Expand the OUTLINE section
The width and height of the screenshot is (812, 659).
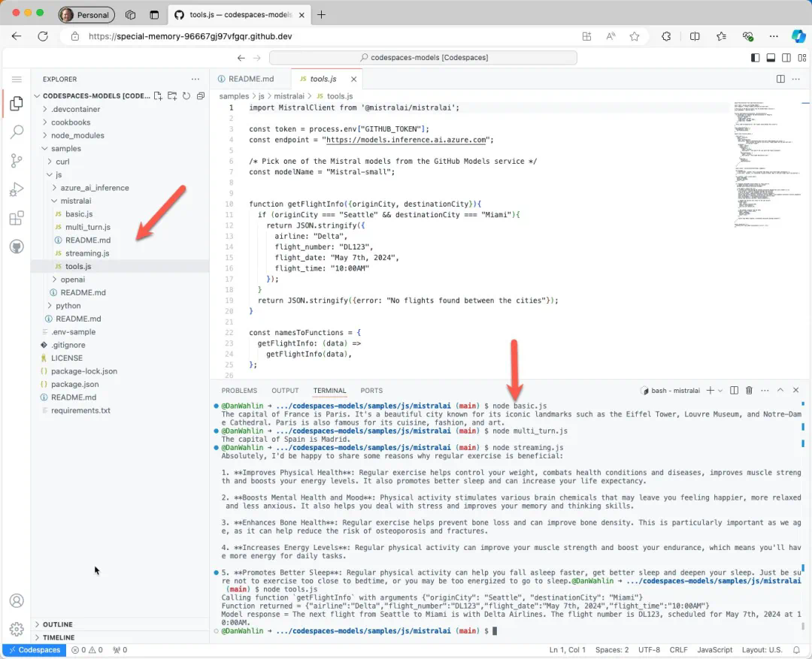[x=58, y=624]
